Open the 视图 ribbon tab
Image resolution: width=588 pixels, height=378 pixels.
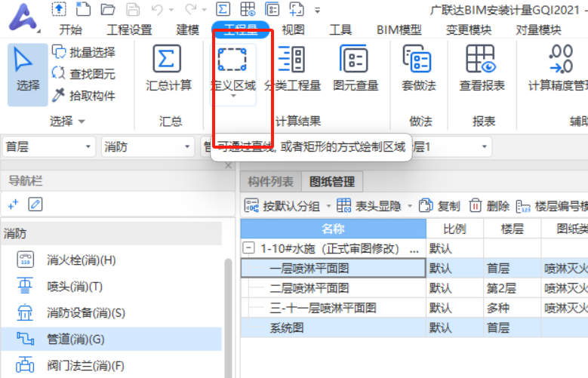coord(293,29)
